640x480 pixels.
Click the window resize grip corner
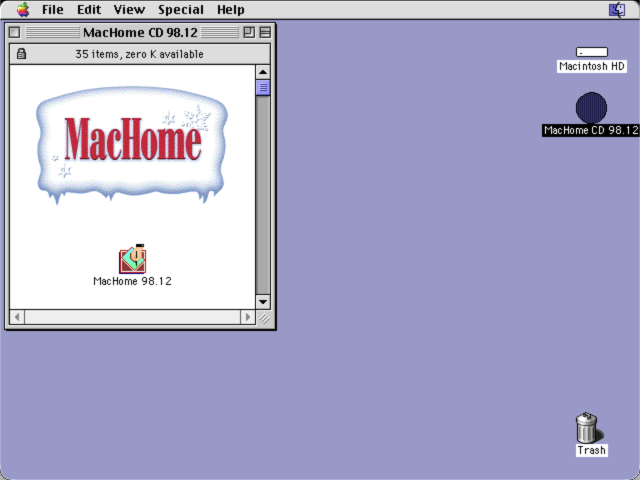pyautogui.click(x=264, y=318)
